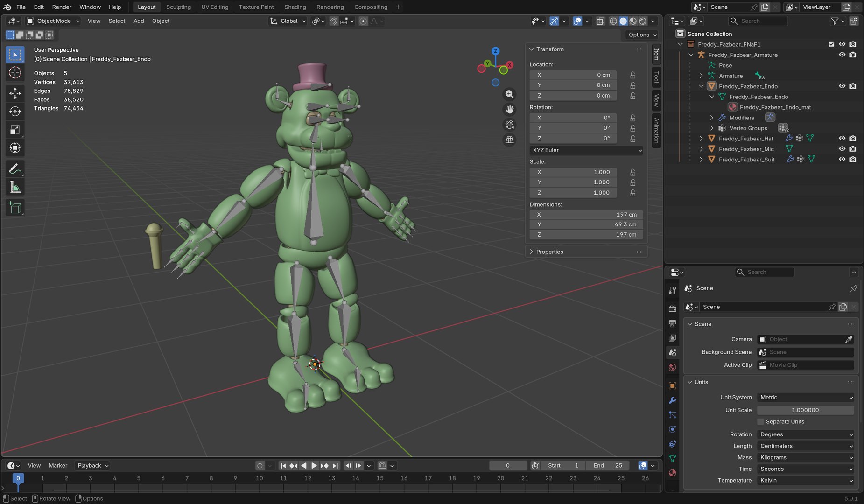The height and width of the screenshot is (504, 864).
Task: Enable Separate Units checkbox
Action: pyautogui.click(x=760, y=421)
